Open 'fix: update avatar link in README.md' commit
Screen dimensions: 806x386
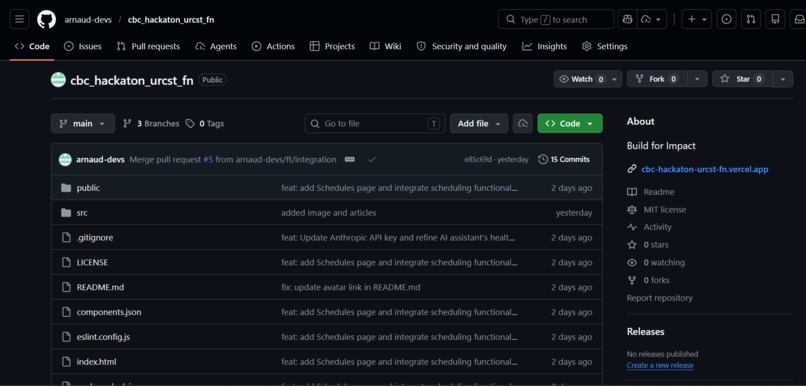[x=351, y=287]
